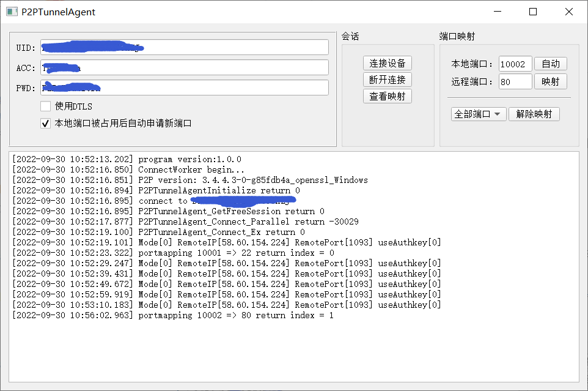Viewport: 588px width, 391px height.
Task: Click the 查看映射 (View Mapping) button
Action: click(388, 95)
